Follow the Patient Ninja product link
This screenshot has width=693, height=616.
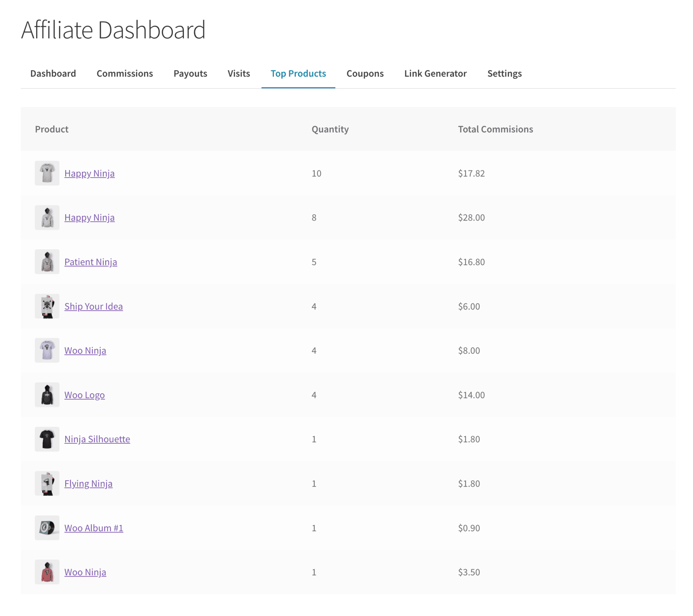click(x=91, y=262)
